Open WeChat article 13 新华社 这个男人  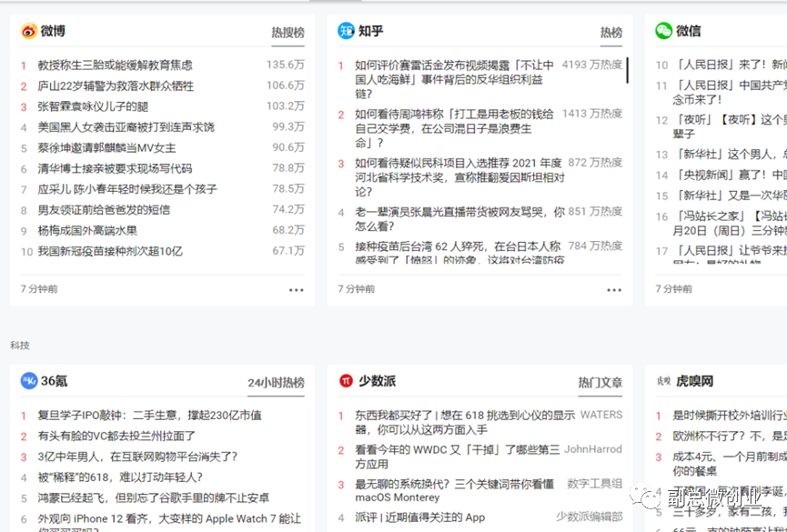pos(730,154)
